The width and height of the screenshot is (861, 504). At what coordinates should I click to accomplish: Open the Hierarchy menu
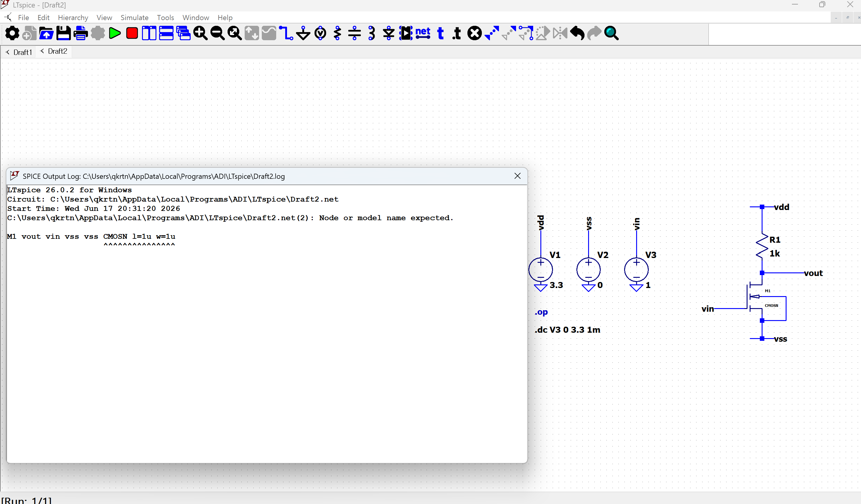point(73,17)
